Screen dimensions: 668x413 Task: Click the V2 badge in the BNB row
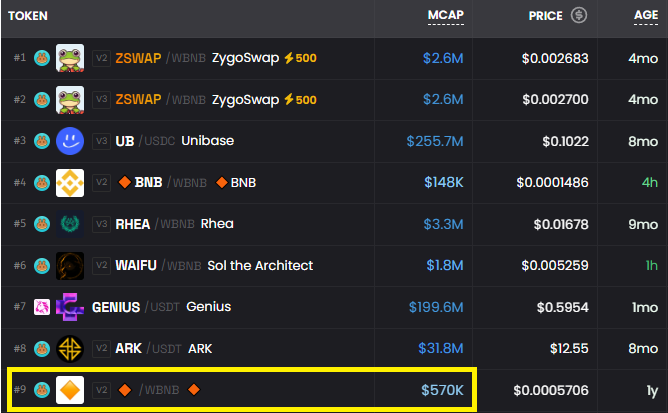(101, 183)
